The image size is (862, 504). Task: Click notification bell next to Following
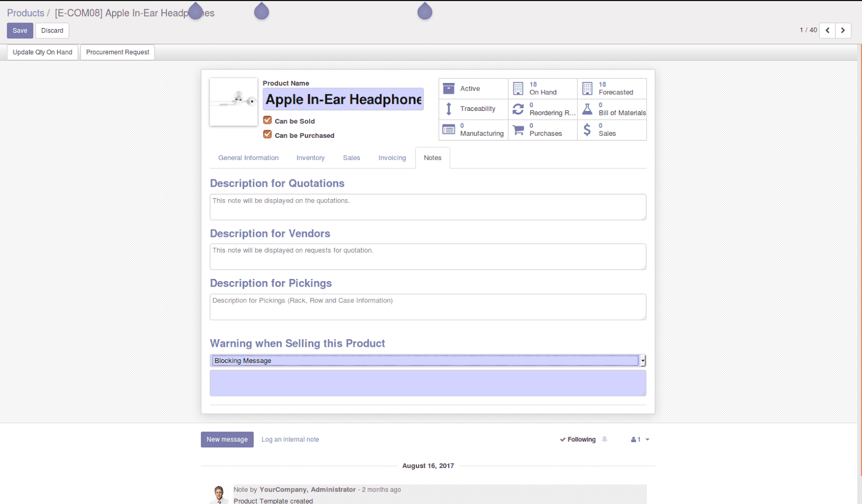(x=604, y=439)
